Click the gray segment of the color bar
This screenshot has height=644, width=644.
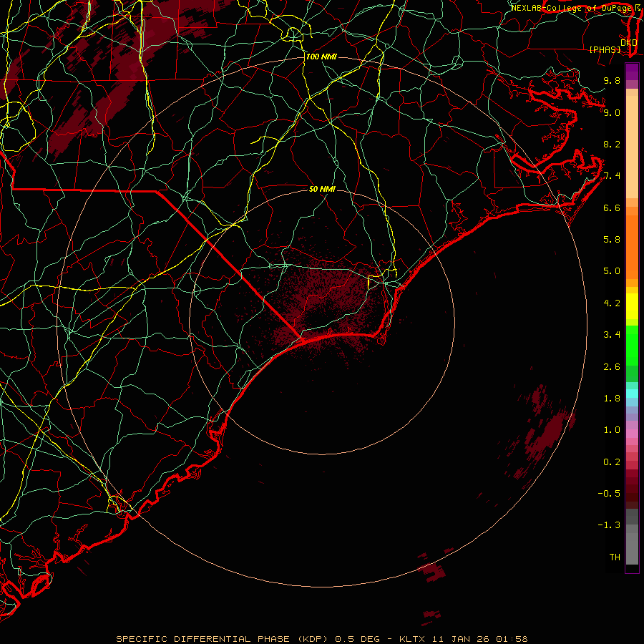point(632,545)
